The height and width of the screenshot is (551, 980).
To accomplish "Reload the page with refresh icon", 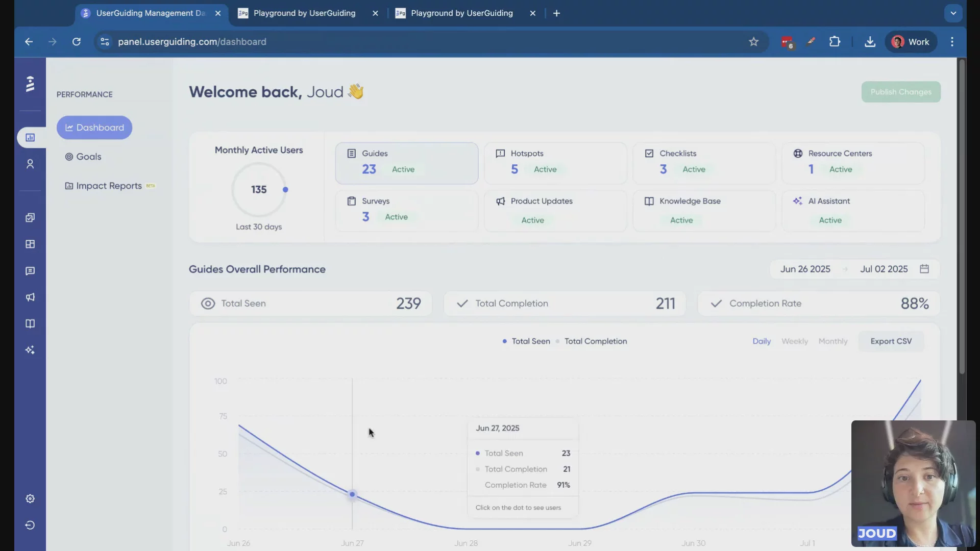I will tap(77, 42).
